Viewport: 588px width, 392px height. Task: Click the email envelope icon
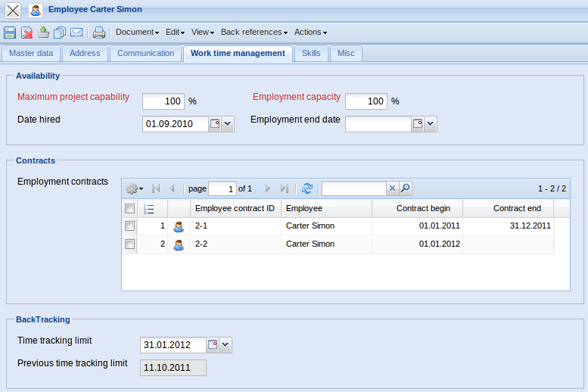pos(76,33)
